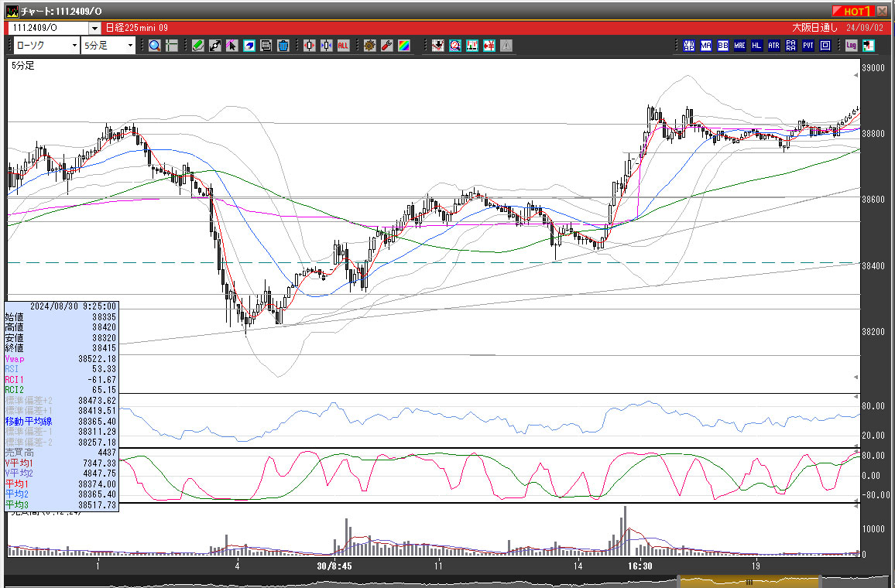Click the magnifying glass zoom tool
895x588 pixels.
click(155, 46)
